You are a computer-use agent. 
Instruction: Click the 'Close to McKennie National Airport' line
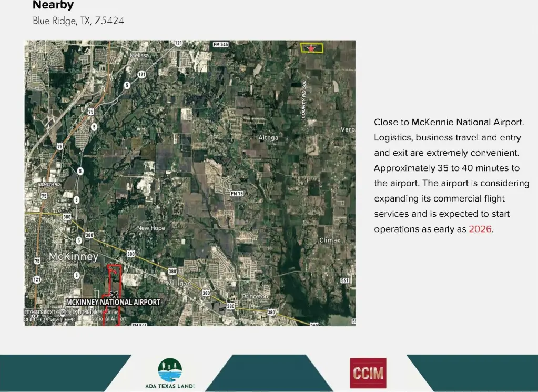coord(449,122)
